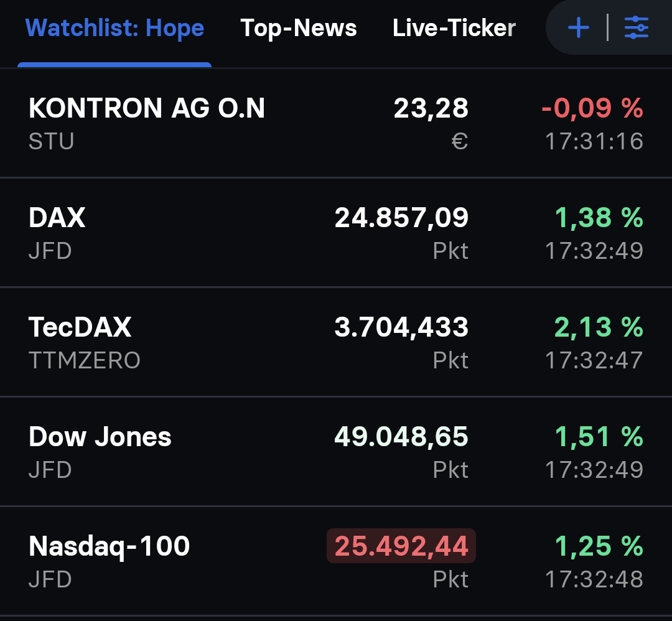Open the DAX index row
The height and width of the screenshot is (621, 672).
click(x=57, y=218)
